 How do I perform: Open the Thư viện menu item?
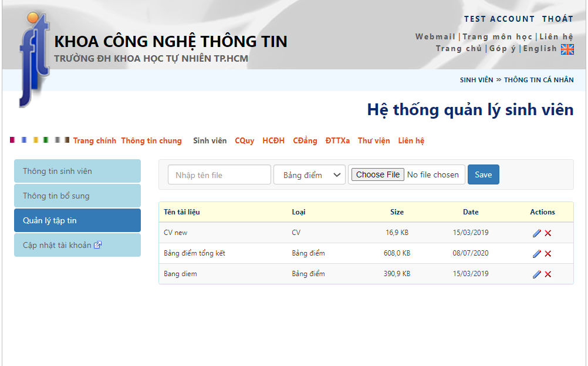374,141
